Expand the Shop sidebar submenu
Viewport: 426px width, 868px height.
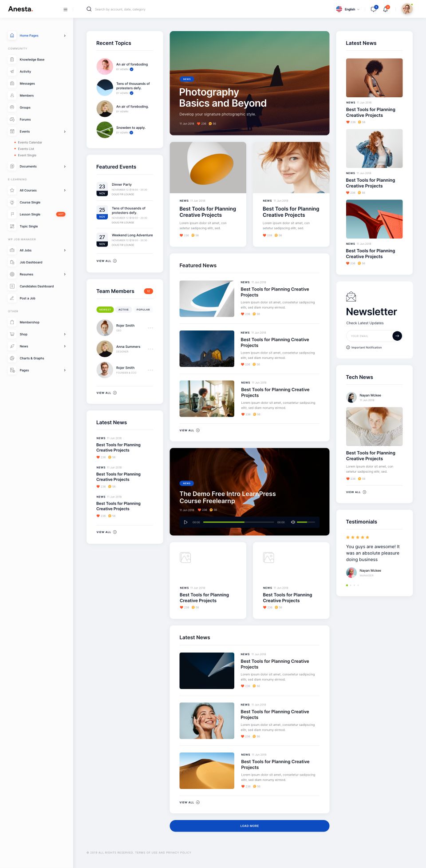point(65,334)
